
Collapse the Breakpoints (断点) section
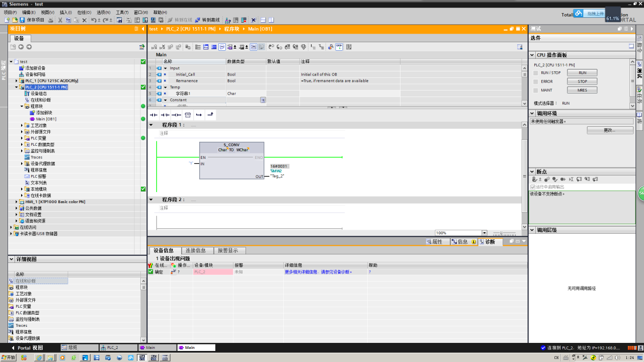[532, 171]
